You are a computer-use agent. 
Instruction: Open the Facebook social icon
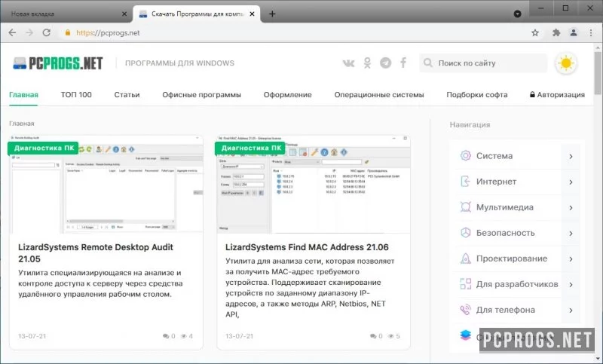click(x=403, y=63)
